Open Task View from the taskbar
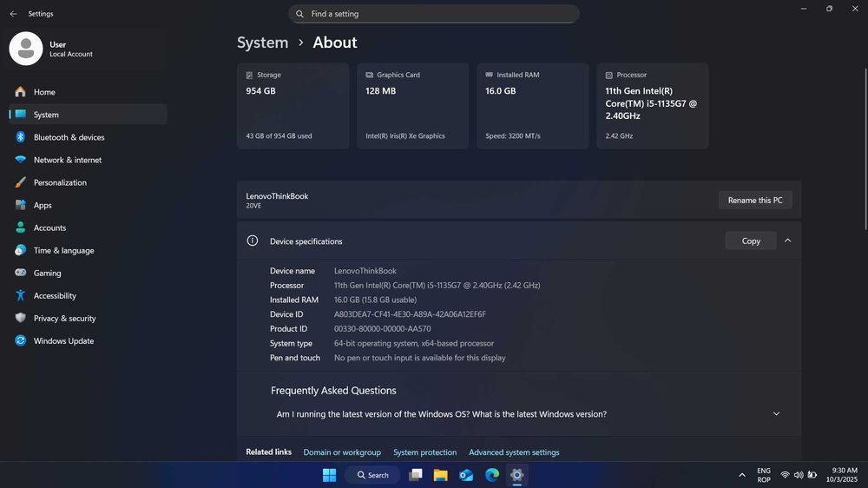 415,475
